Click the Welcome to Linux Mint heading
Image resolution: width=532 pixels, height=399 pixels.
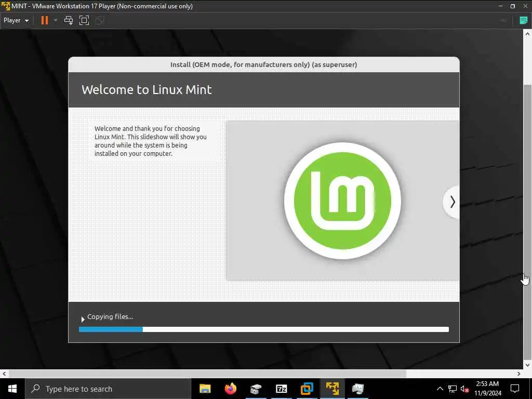pyautogui.click(x=147, y=89)
